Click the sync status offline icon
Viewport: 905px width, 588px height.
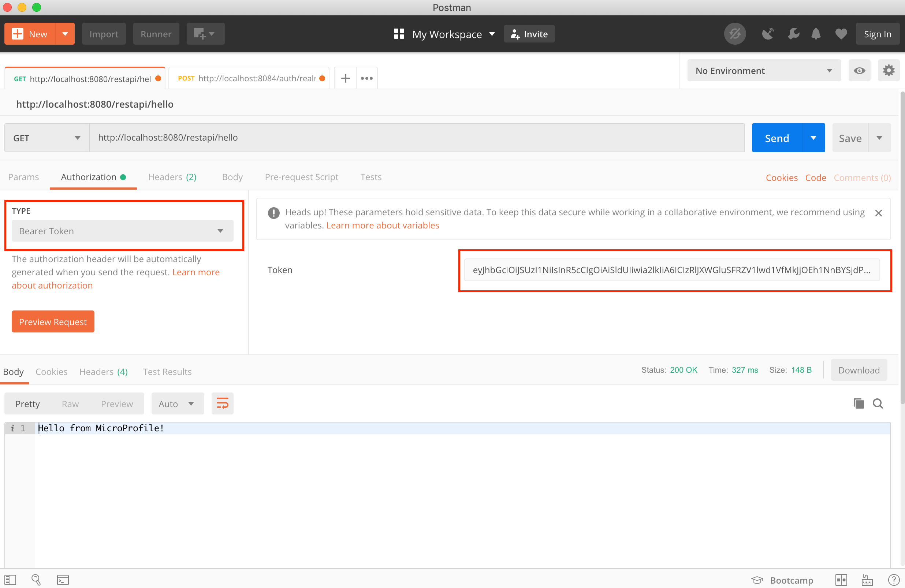[734, 34]
